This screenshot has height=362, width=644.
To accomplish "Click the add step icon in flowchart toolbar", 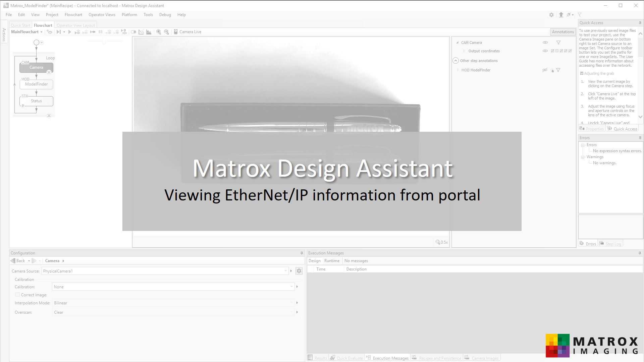I will click(x=50, y=32).
